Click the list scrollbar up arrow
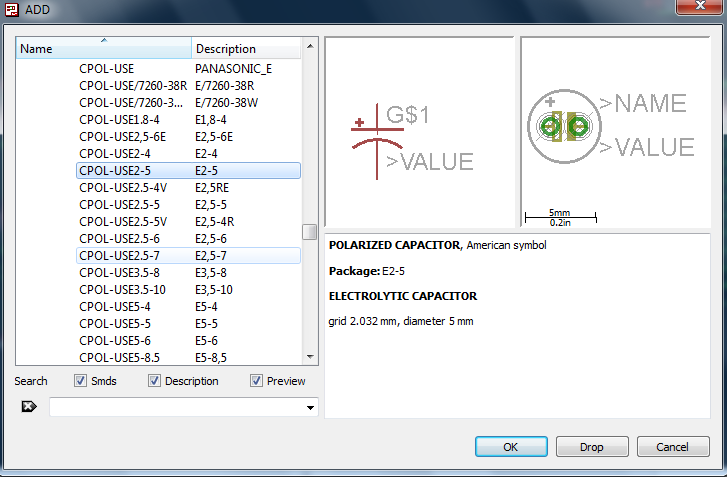This screenshot has height=477, width=727. pos(310,46)
